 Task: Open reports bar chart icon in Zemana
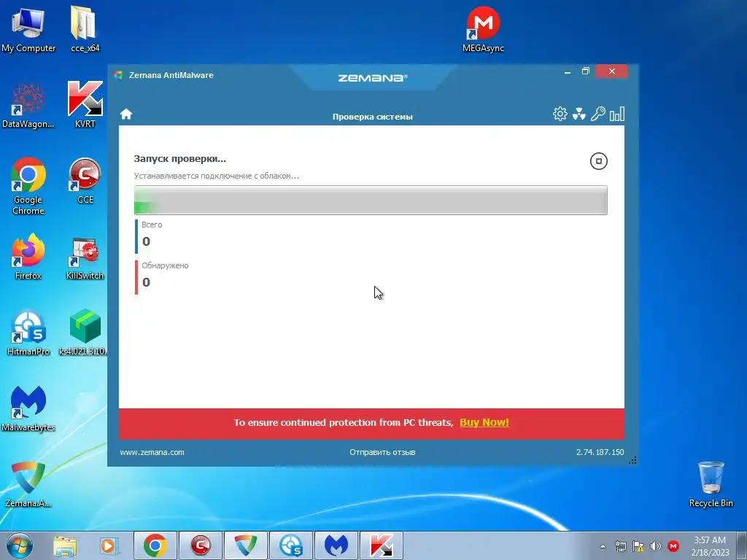click(617, 114)
